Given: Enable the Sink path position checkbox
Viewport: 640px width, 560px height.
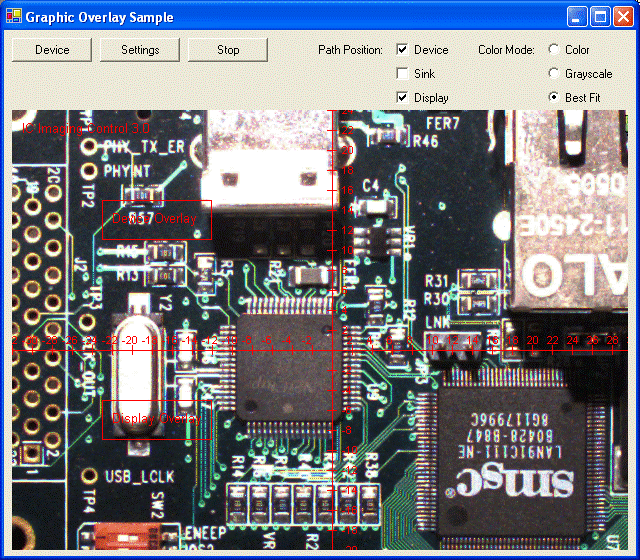Looking at the screenshot, I should [402, 74].
